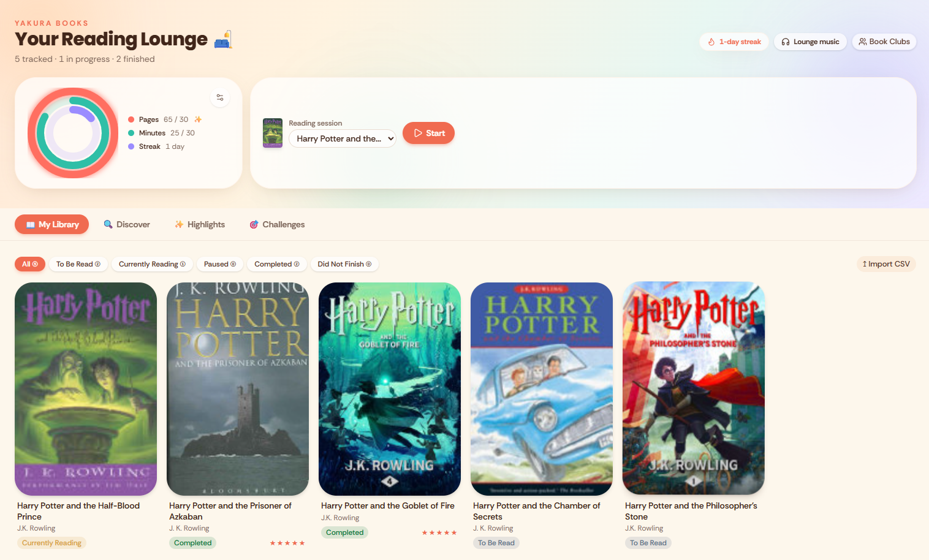Viewport: 929px width, 560px height.
Task: Click the couch icon beside the lounge title
Action: 224,39
